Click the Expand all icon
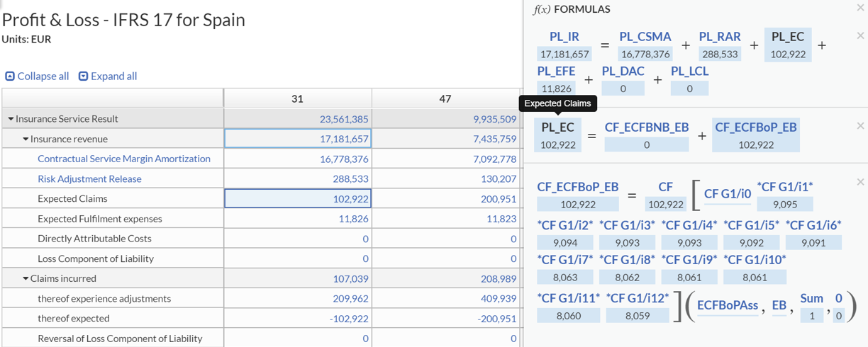The width and height of the screenshot is (868, 347). 83,76
